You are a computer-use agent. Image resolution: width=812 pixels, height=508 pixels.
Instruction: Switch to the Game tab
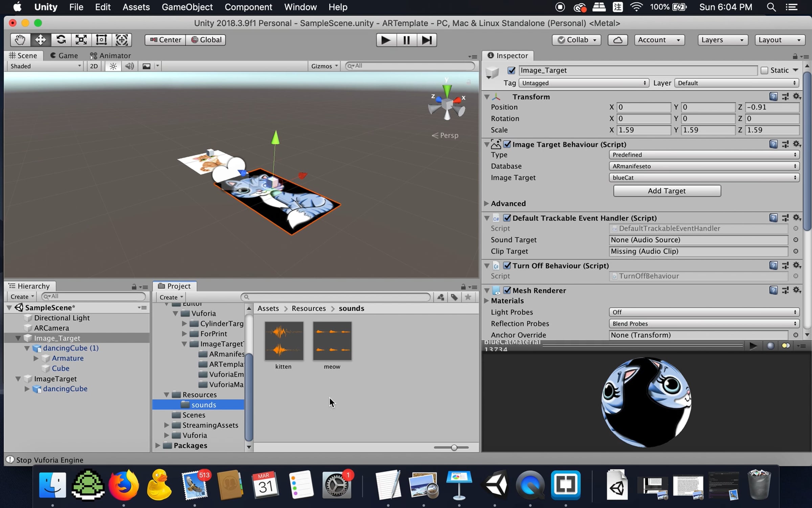point(64,56)
